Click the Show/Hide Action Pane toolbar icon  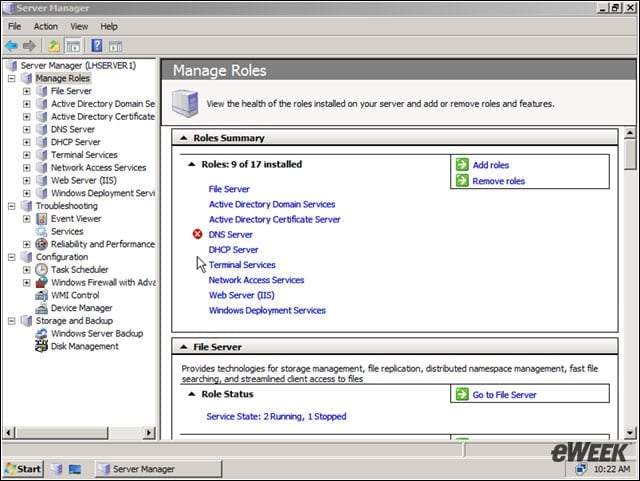(x=116, y=46)
